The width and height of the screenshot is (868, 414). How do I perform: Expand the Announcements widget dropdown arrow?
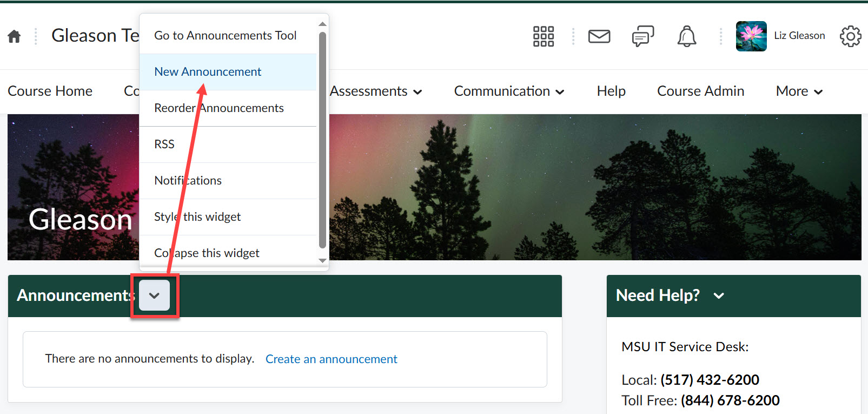pyautogui.click(x=154, y=295)
